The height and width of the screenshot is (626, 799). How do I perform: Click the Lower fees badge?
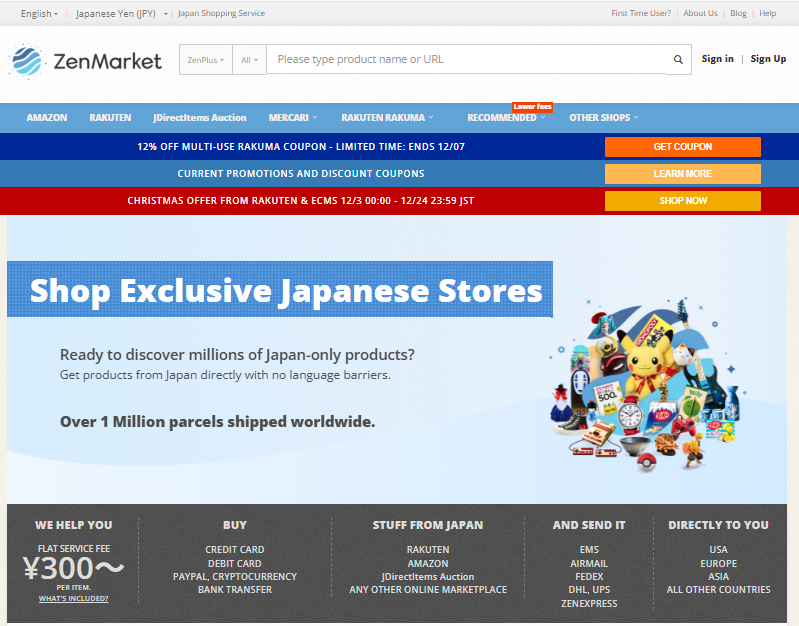tap(532, 107)
